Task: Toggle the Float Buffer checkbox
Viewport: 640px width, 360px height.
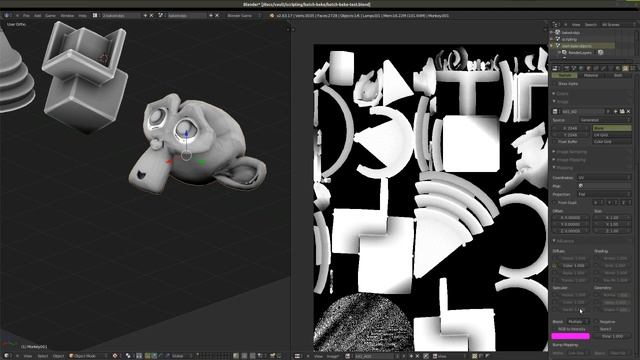Action: pos(555,142)
